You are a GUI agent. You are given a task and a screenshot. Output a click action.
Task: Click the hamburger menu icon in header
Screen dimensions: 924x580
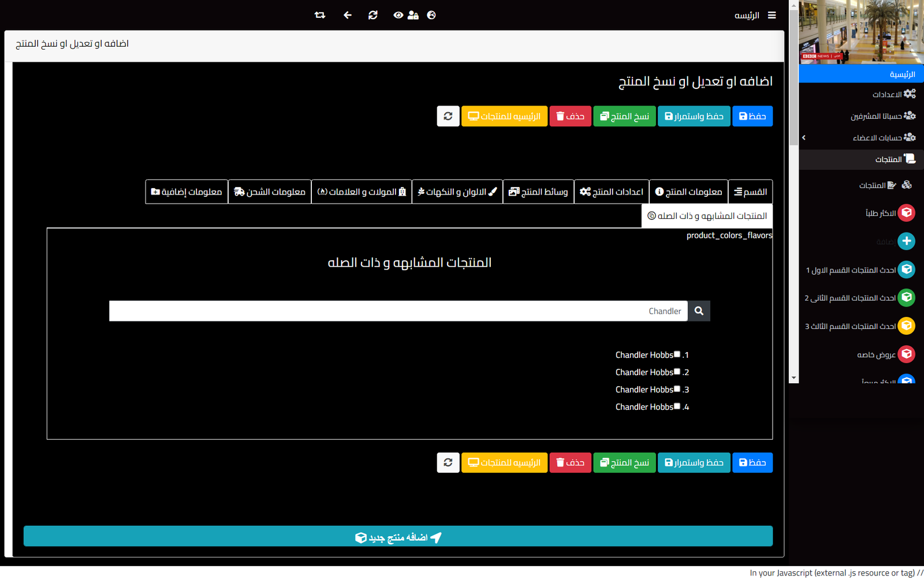point(772,16)
